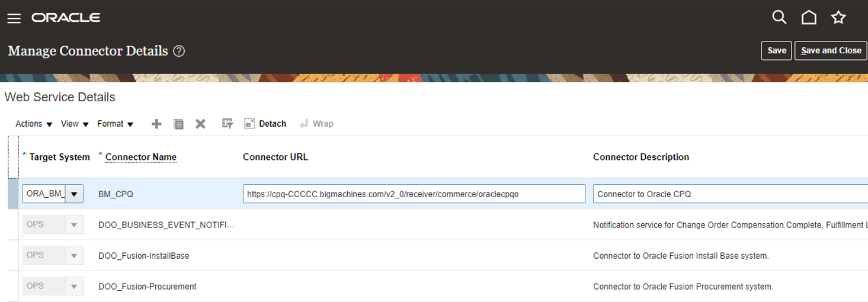
Task: Click the Web Service Details heading
Action: pos(60,97)
